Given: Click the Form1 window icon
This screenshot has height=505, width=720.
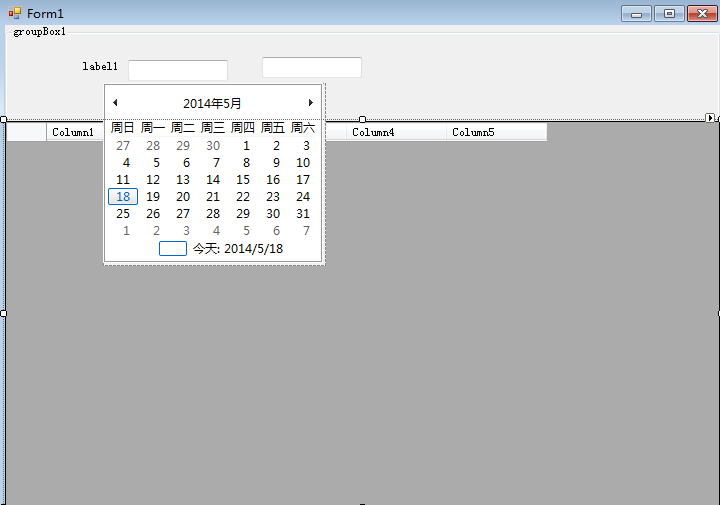Looking at the screenshot, I should coord(15,13).
